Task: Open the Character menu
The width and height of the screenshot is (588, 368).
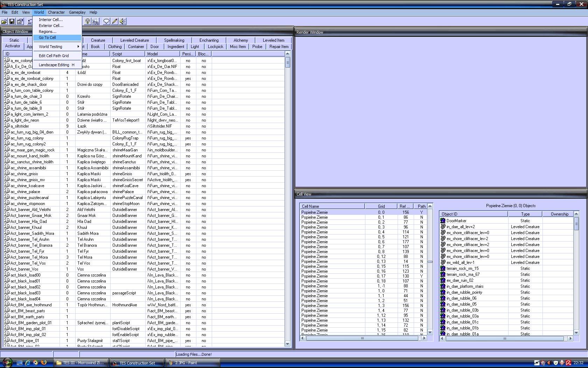Action: pos(56,12)
